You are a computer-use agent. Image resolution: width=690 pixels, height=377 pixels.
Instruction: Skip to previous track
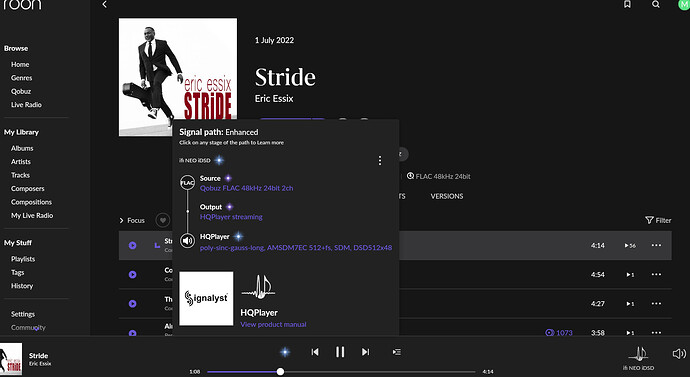point(315,352)
